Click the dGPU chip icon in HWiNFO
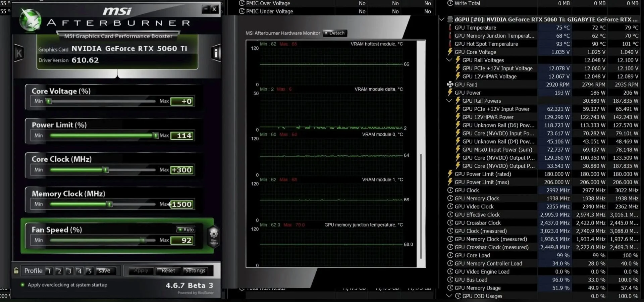This screenshot has height=302, width=644. tap(450, 19)
